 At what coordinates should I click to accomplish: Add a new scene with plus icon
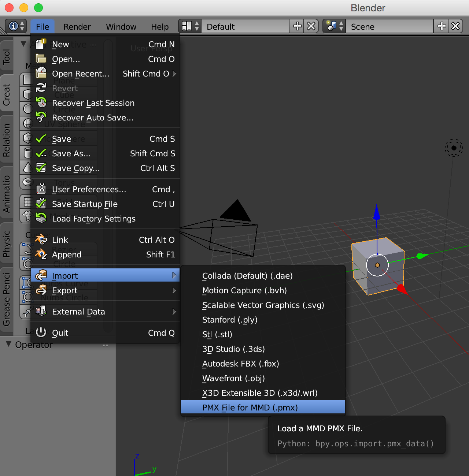click(442, 26)
